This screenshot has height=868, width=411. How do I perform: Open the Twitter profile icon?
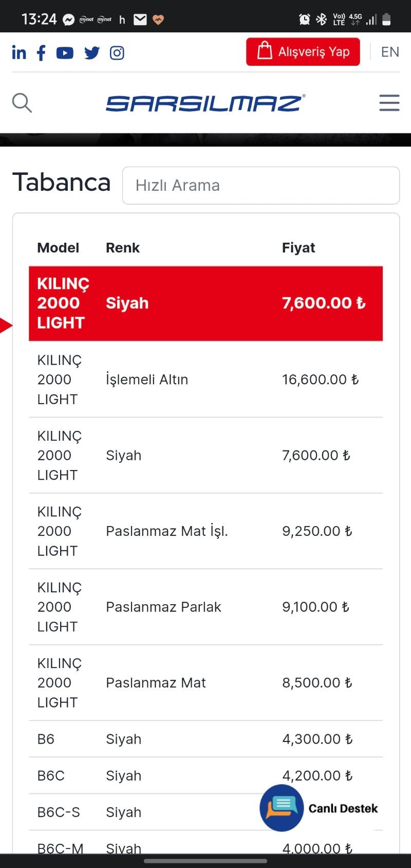pos(92,52)
